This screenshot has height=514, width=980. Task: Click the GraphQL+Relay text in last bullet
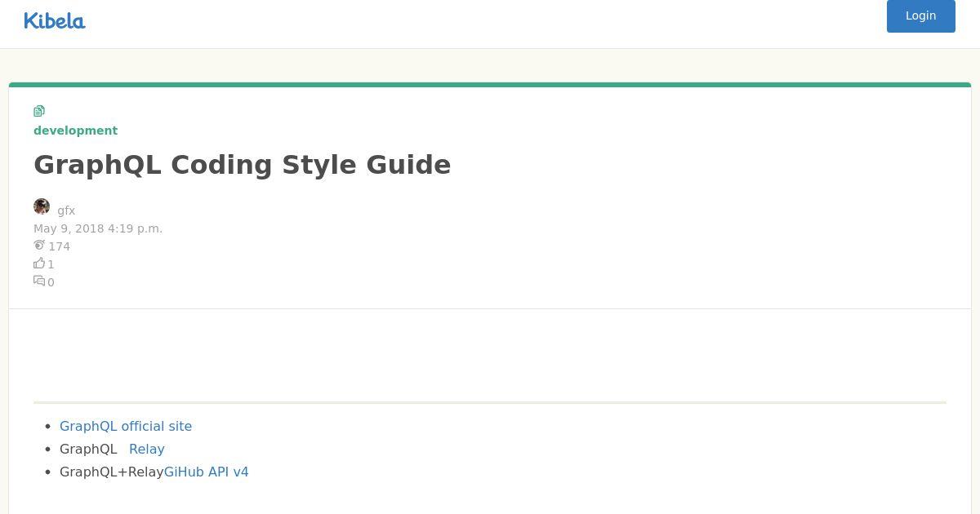pyautogui.click(x=112, y=472)
